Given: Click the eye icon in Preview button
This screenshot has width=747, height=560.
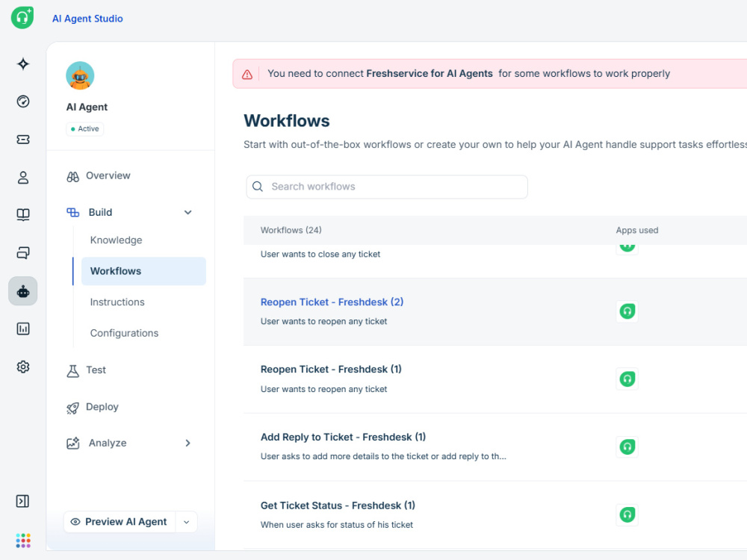Looking at the screenshot, I should pos(75,522).
